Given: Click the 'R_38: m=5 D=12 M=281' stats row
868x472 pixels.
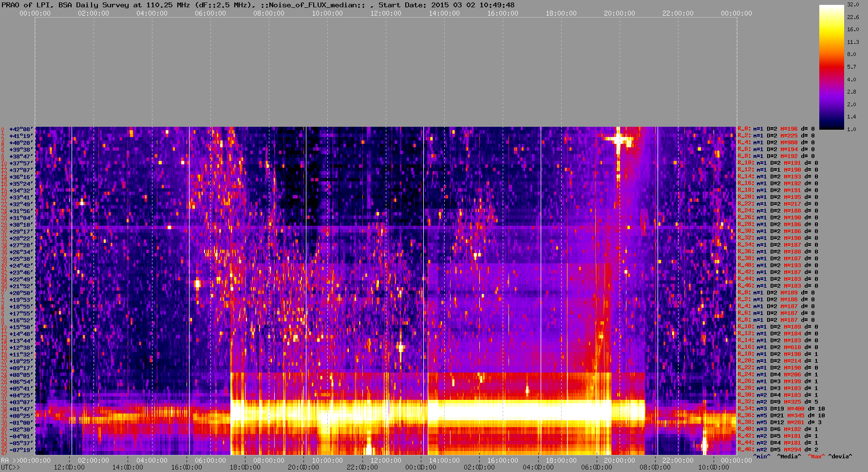Looking at the screenshot, I should [x=779, y=423].
